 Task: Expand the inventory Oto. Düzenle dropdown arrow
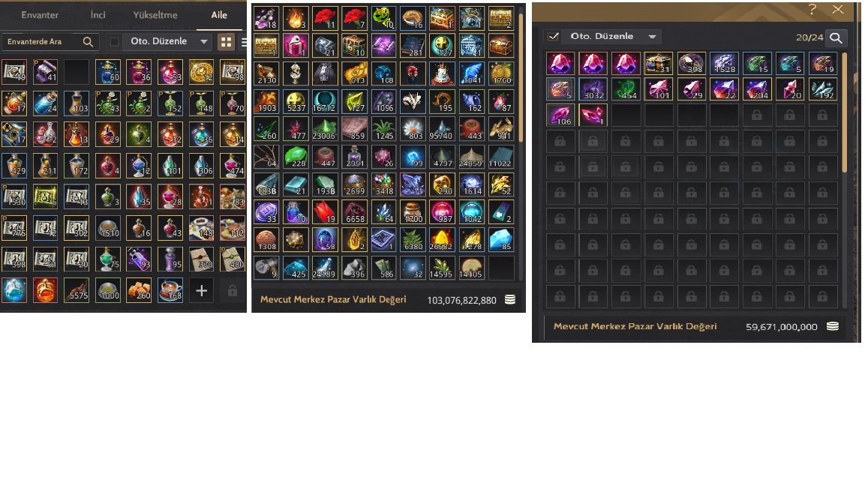(204, 41)
